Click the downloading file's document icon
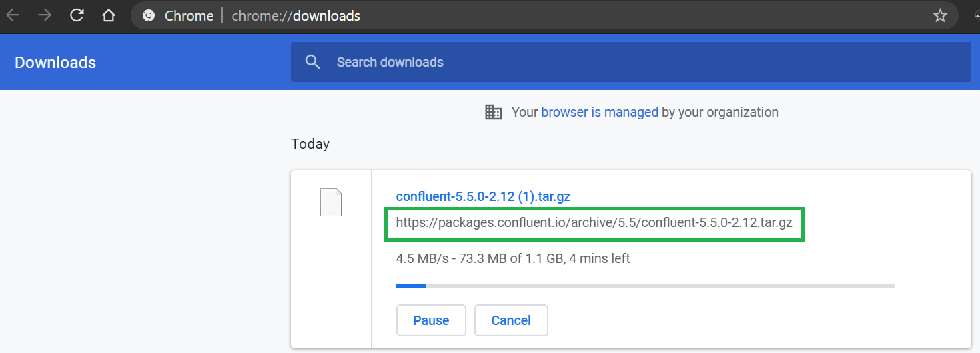Screen dimensions: 980x353 tap(331, 202)
